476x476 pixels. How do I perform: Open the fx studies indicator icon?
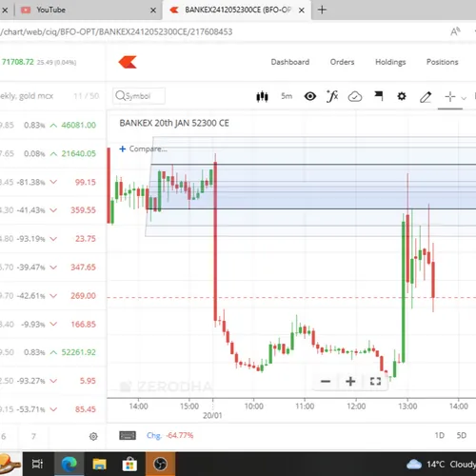[x=332, y=96]
